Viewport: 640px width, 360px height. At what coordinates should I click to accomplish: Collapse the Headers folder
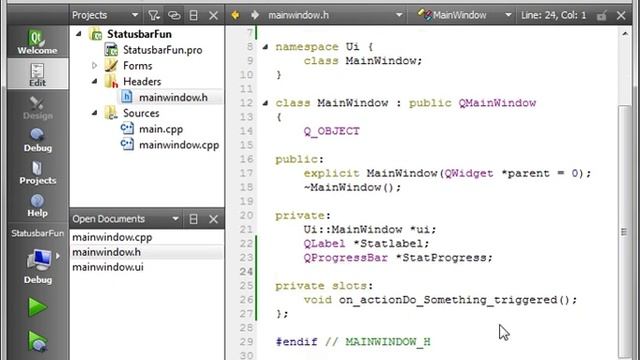pyautogui.click(x=94, y=81)
